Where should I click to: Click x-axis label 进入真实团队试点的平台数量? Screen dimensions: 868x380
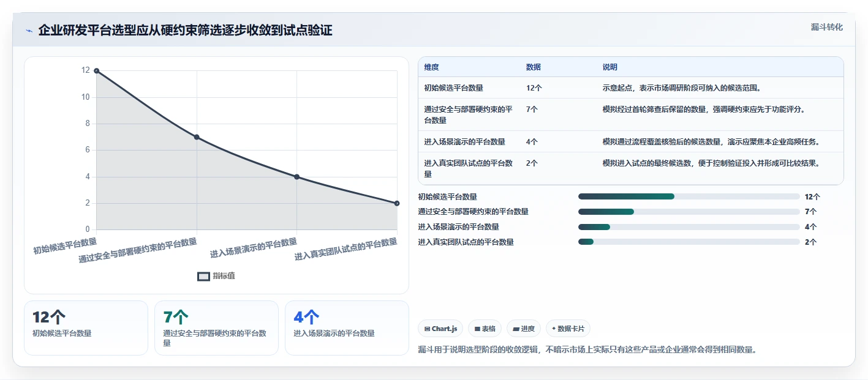tap(346, 250)
